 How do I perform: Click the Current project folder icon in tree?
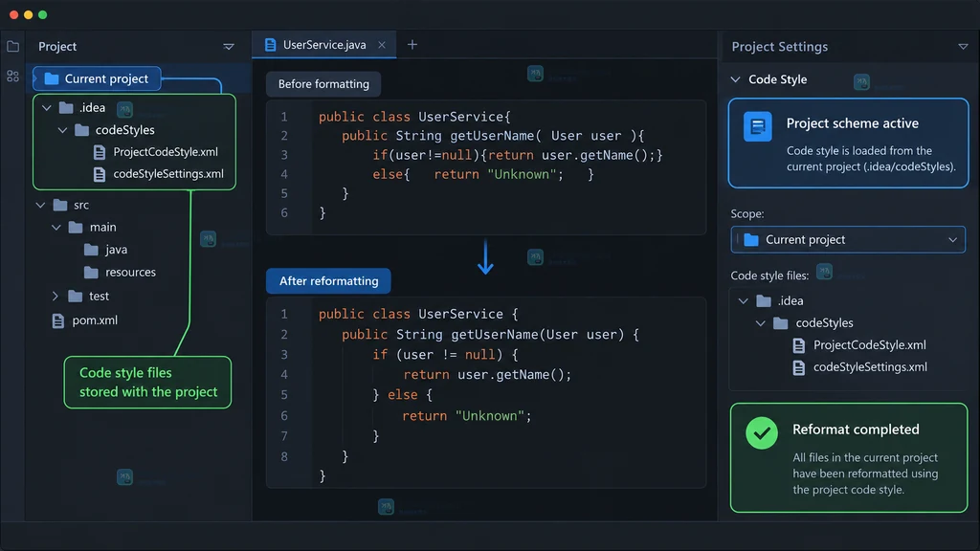click(x=52, y=78)
